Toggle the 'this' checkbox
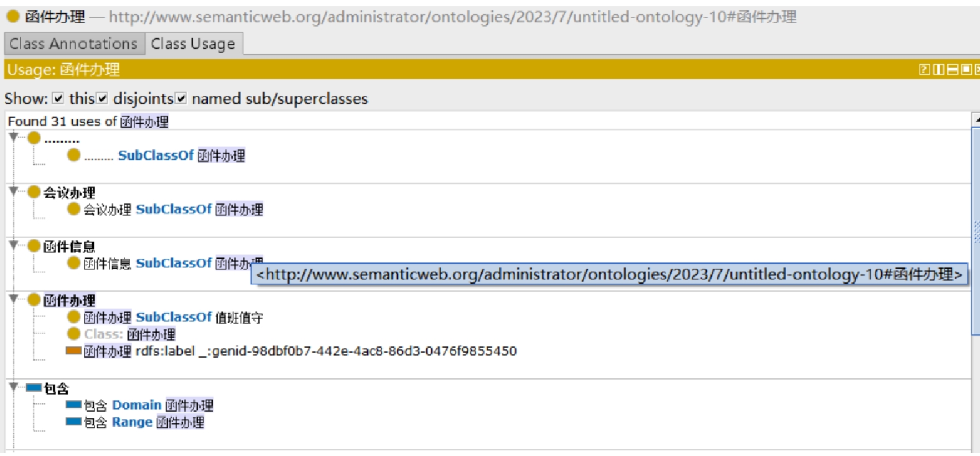 click(x=58, y=98)
